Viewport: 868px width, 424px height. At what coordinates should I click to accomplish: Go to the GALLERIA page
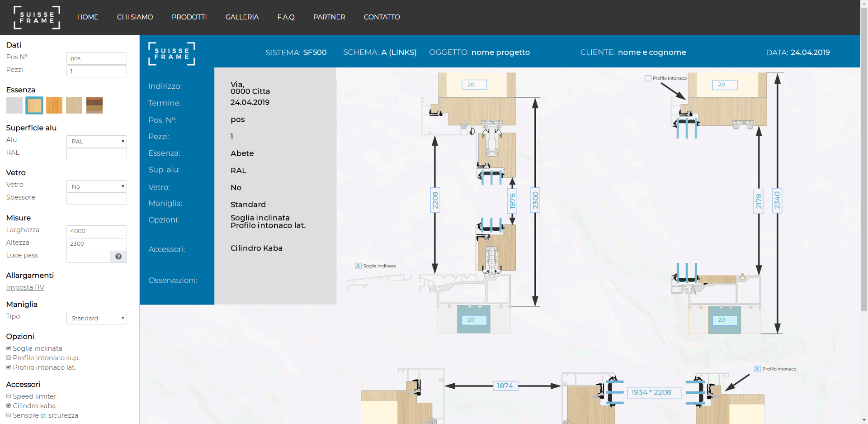[242, 17]
